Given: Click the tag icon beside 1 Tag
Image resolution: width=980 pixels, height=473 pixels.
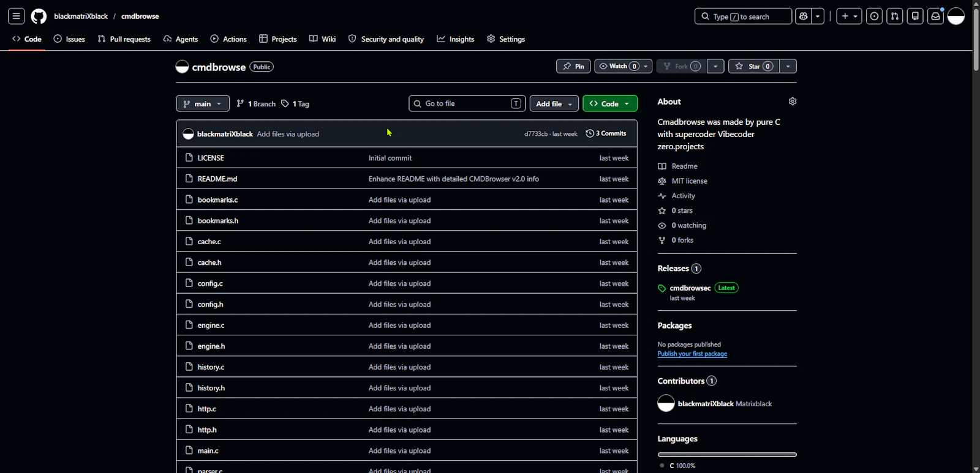Looking at the screenshot, I should pos(285,104).
